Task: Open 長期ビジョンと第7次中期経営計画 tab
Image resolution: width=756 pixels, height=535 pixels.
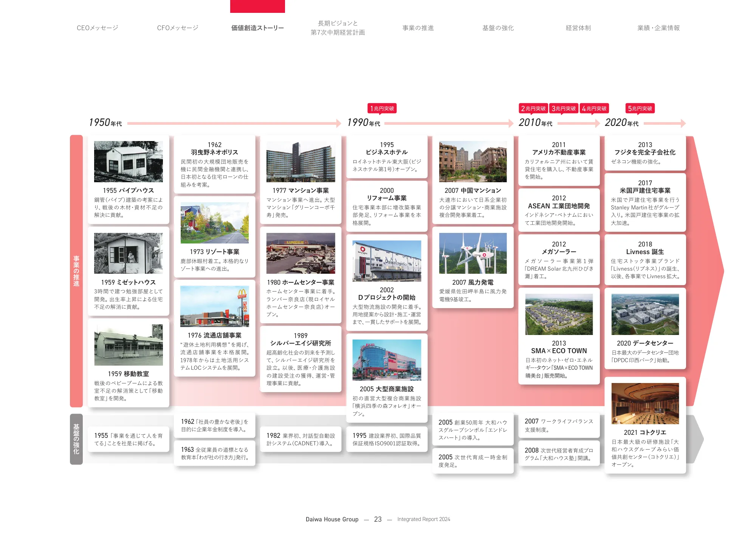Action: [338, 28]
